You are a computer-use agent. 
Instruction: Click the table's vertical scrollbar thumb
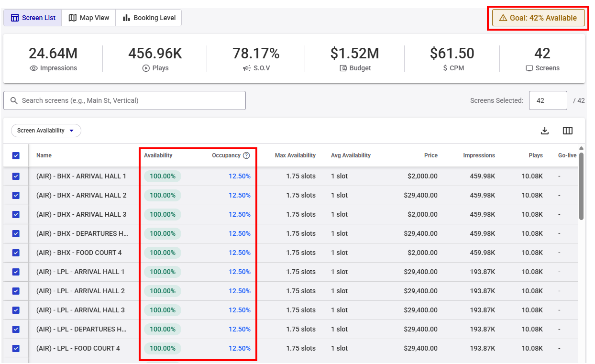(581, 186)
